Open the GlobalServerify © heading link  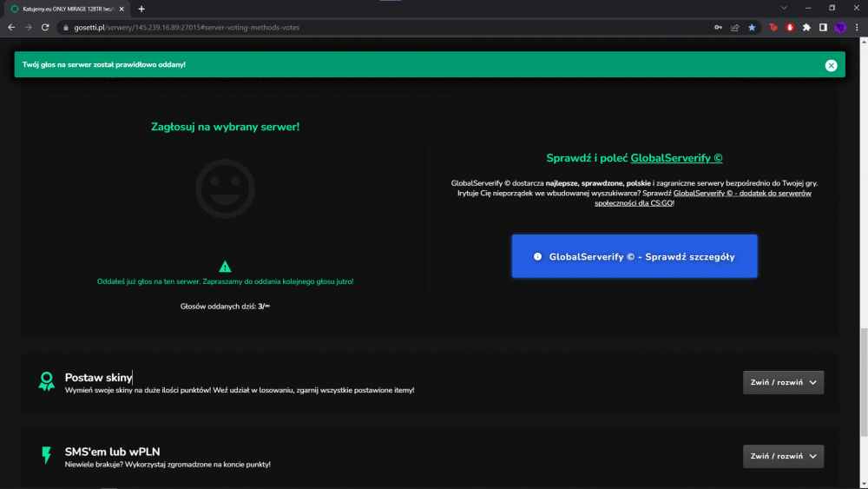coord(676,158)
